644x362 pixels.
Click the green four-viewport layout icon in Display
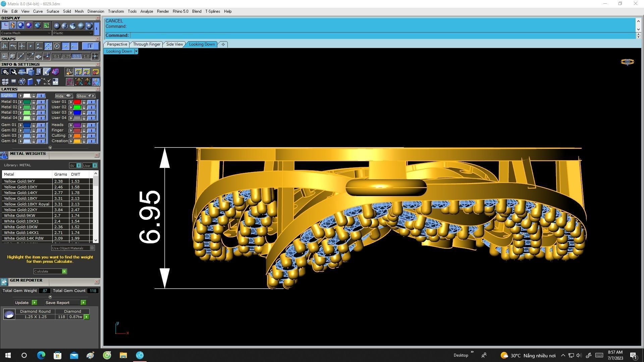pyautogui.click(x=46, y=25)
